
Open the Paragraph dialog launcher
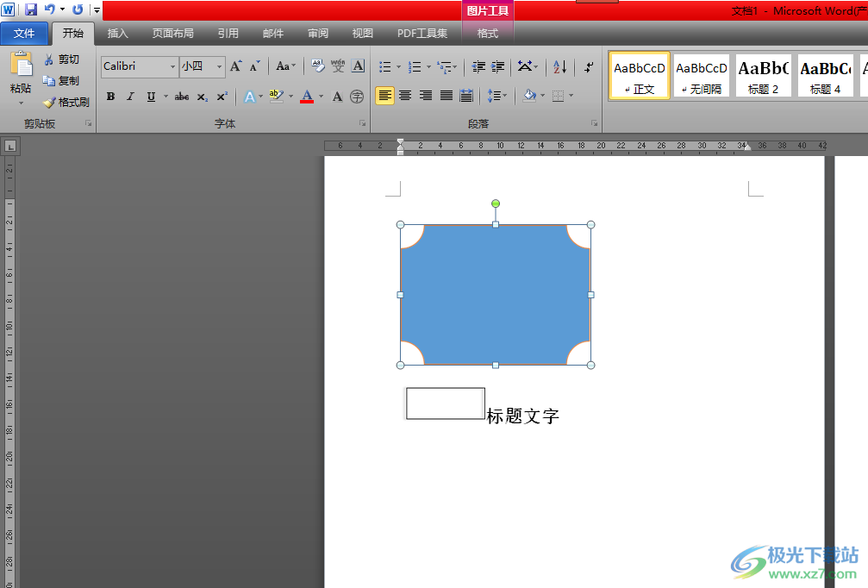click(x=595, y=123)
